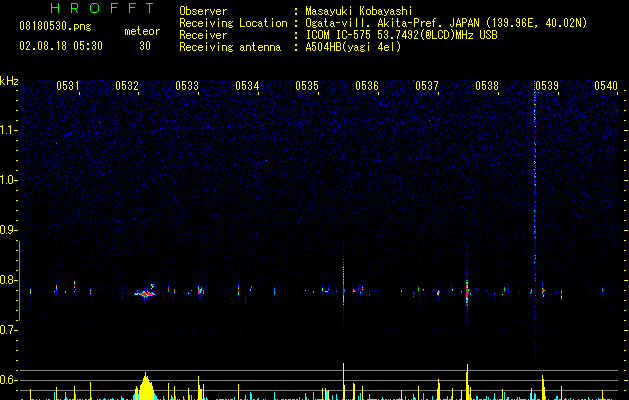Image resolution: width=629 pixels, height=400 pixels.
Task: Click the 1.1 kHz axis label
Action: (x=9, y=130)
